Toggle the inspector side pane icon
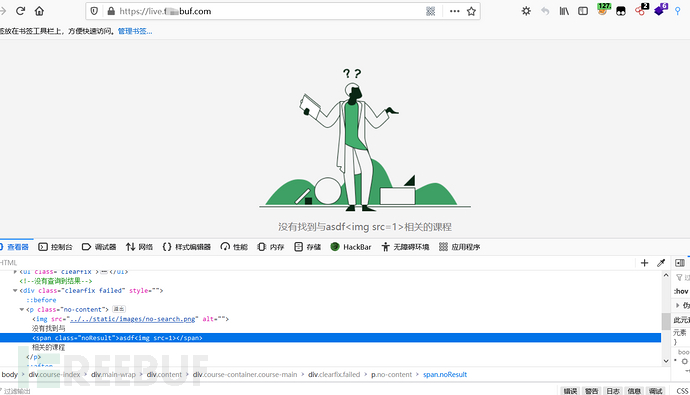Image resolution: width=690 pixels, height=395 pixels. [680, 263]
